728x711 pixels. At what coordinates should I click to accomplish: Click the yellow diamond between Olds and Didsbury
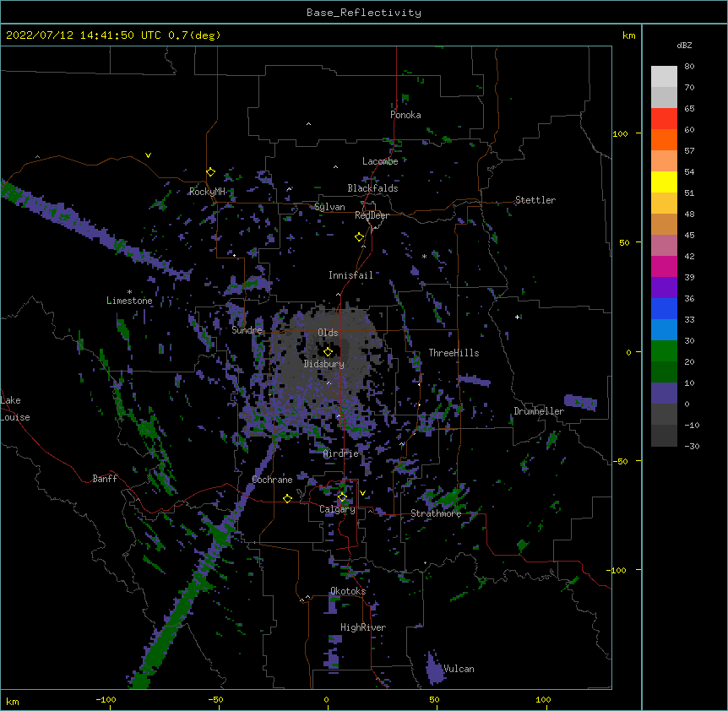(x=328, y=352)
